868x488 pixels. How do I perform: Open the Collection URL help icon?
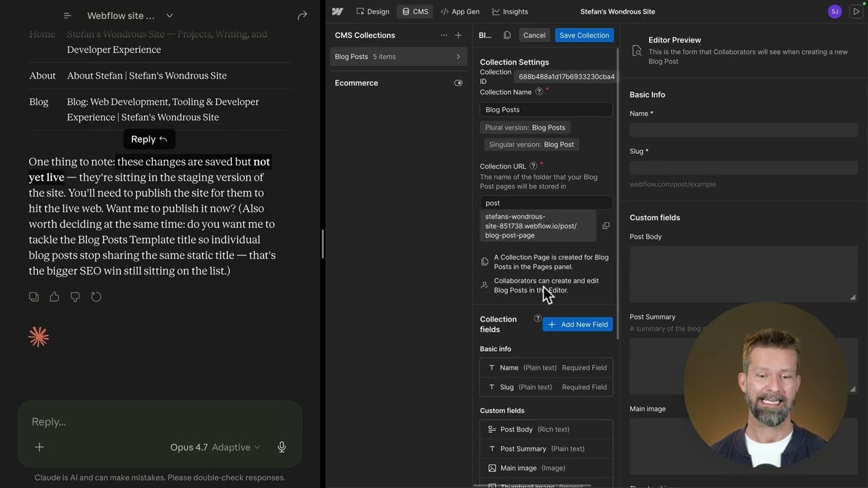[x=533, y=166]
